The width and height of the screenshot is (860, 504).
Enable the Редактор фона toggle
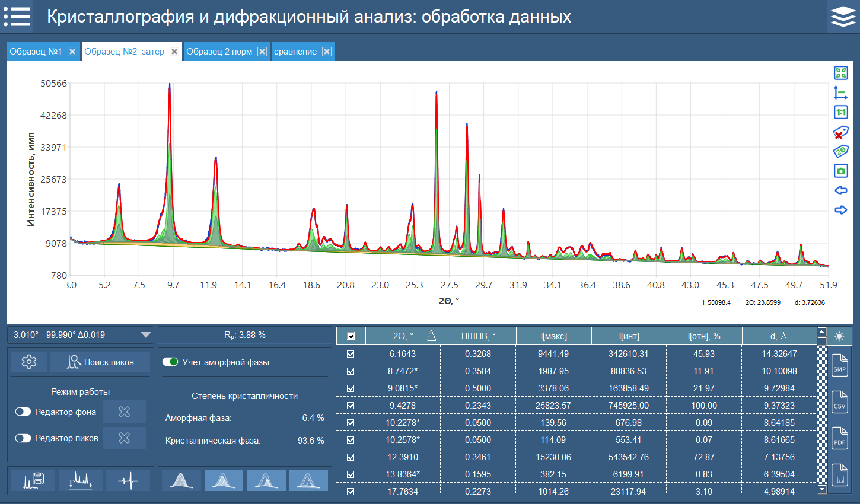click(x=23, y=412)
